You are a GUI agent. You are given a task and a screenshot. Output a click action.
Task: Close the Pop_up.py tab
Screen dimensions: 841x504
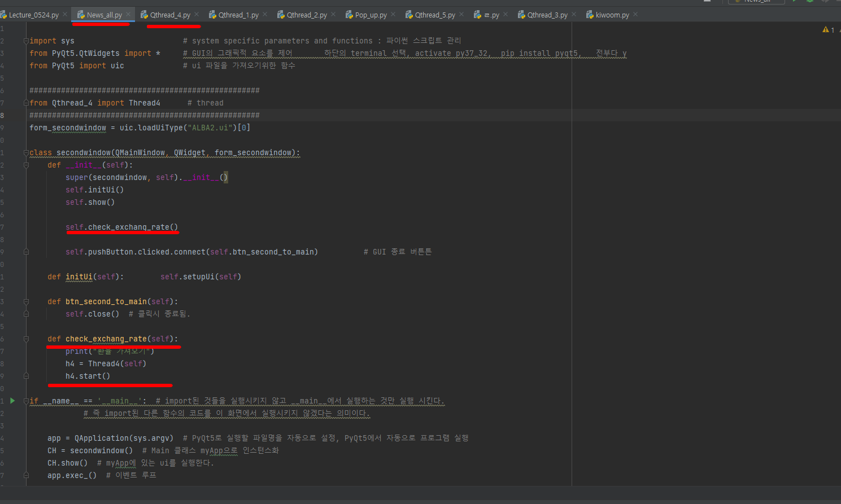point(393,14)
